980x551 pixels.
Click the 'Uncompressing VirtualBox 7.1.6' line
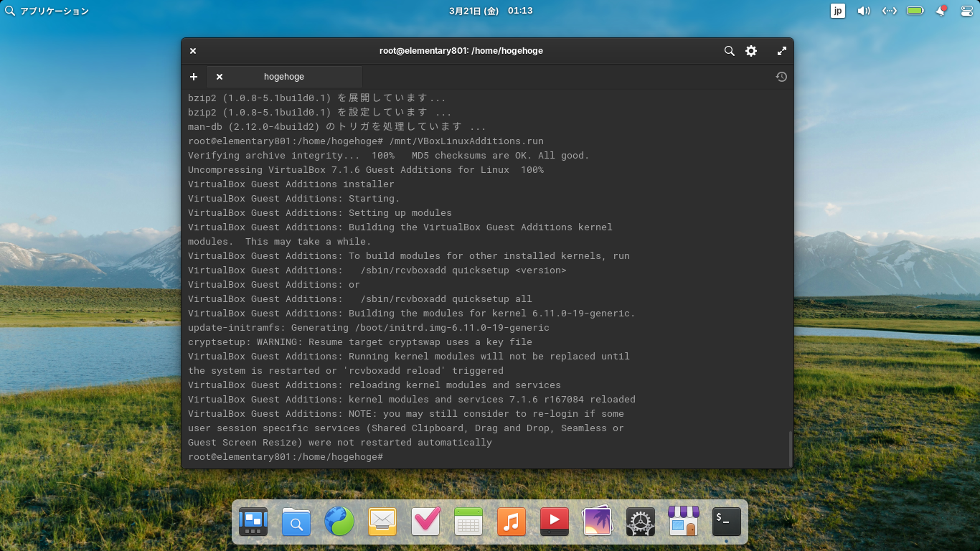pos(366,170)
